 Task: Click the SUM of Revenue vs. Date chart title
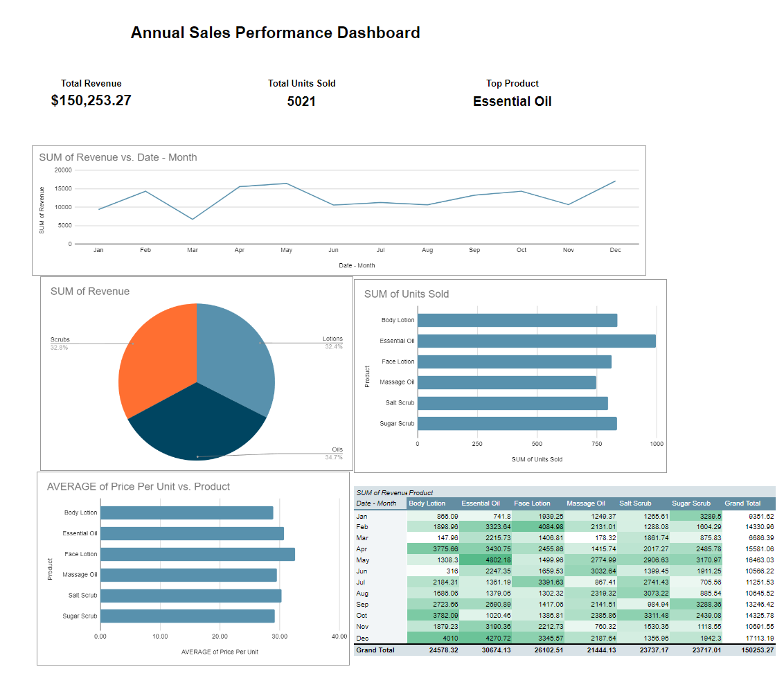tap(118, 157)
